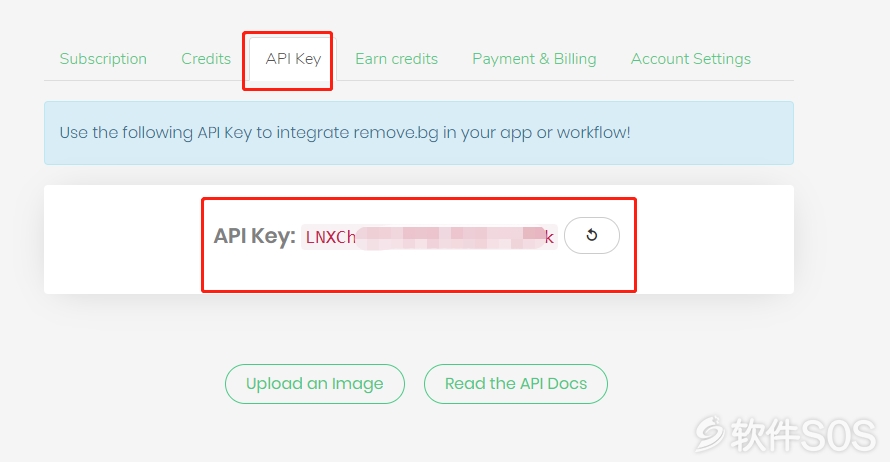This screenshot has height=462, width=890.
Task: Click the trailing "k" of the API key
Action: click(x=549, y=237)
